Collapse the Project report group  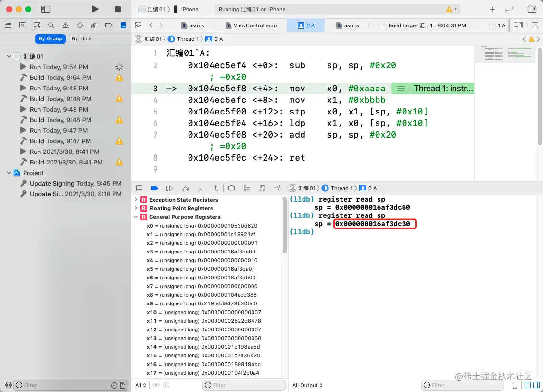tap(9, 173)
